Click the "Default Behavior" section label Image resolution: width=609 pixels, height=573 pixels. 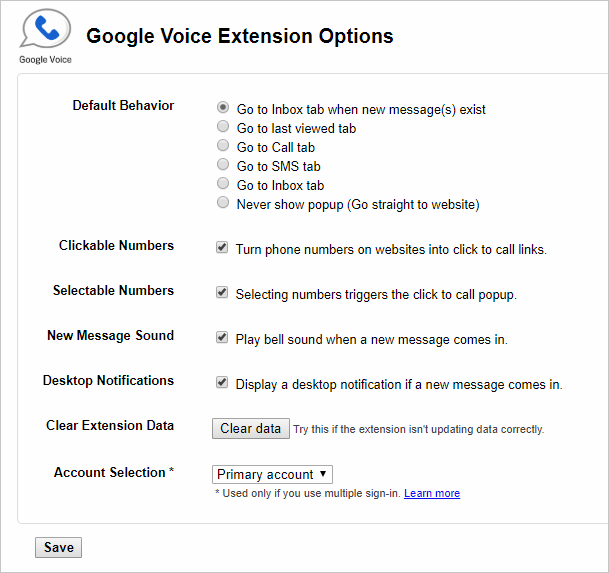123,106
